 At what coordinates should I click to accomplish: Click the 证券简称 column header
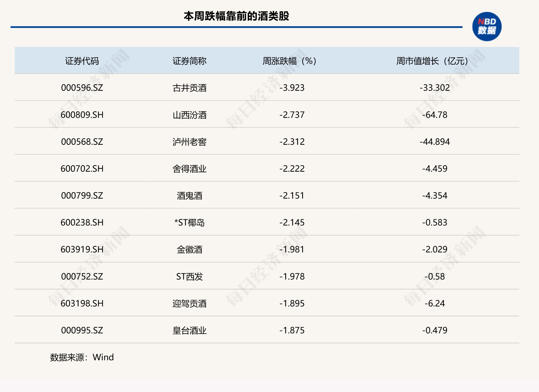(x=189, y=61)
